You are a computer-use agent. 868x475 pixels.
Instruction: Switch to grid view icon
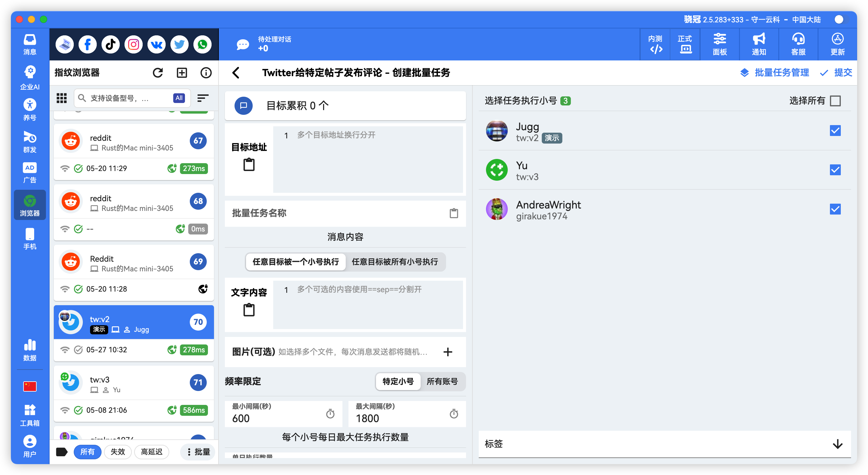(61, 98)
